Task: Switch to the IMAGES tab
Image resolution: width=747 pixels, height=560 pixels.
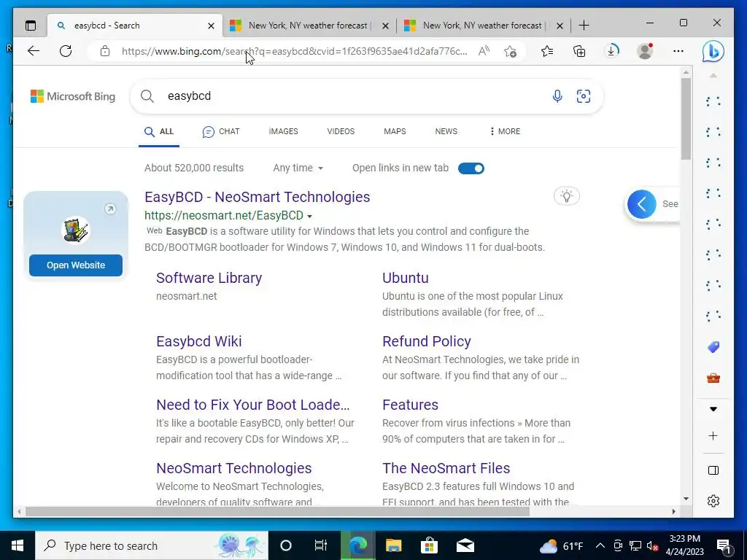Action: click(x=284, y=131)
